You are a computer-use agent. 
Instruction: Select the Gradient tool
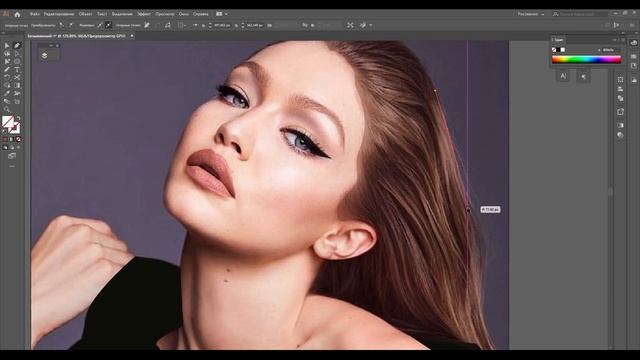(17, 85)
